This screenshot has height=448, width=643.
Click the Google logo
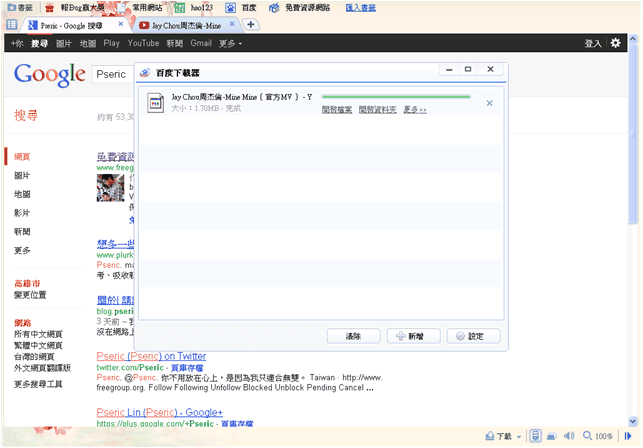point(50,75)
